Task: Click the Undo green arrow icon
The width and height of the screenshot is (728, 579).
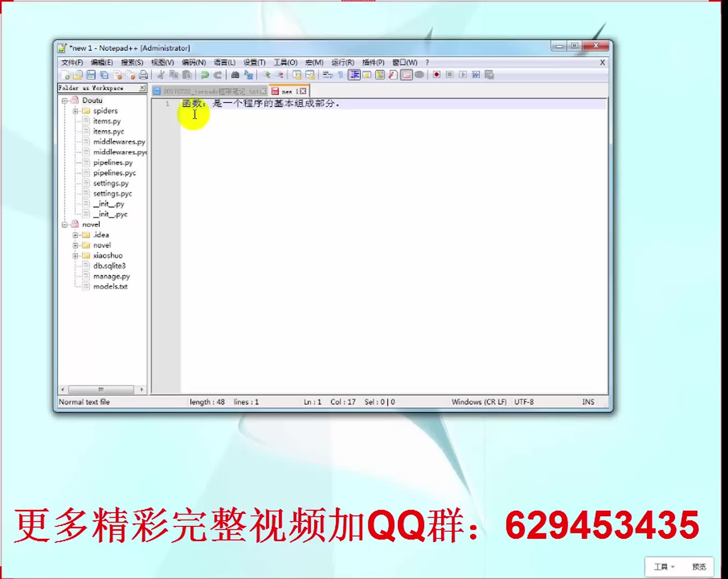Action: (205, 75)
